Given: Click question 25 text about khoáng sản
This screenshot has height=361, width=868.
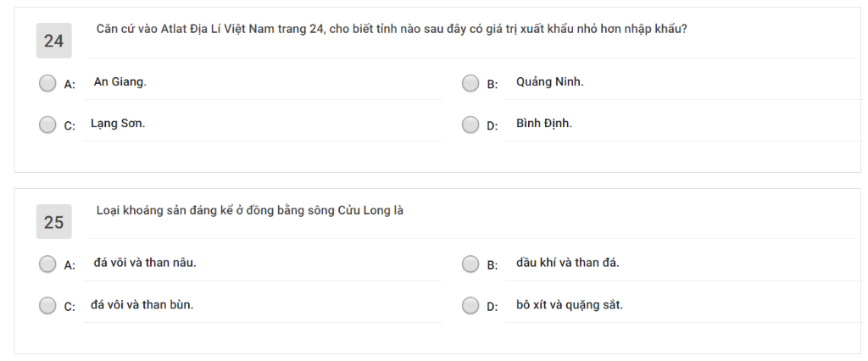Looking at the screenshot, I should tap(250, 210).
